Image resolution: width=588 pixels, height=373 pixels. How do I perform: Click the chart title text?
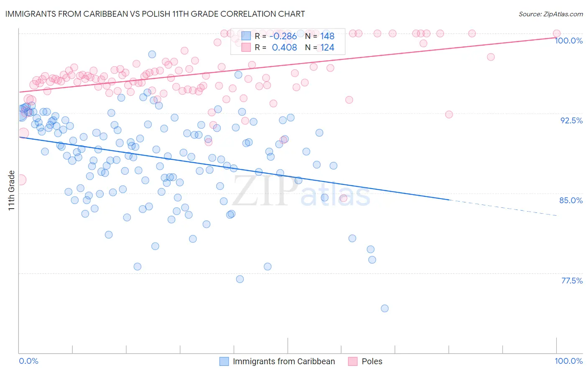pos(155,14)
